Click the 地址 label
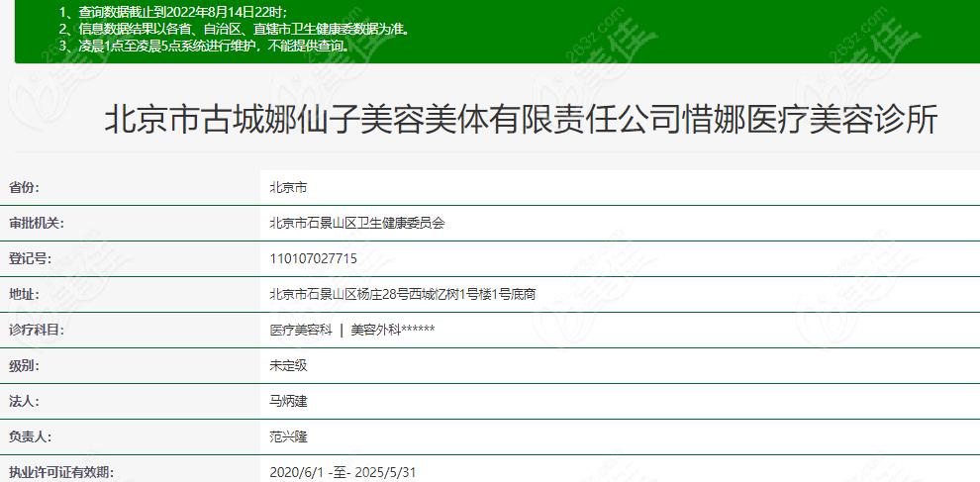Image resolution: width=980 pixels, height=482 pixels. pos(24,294)
